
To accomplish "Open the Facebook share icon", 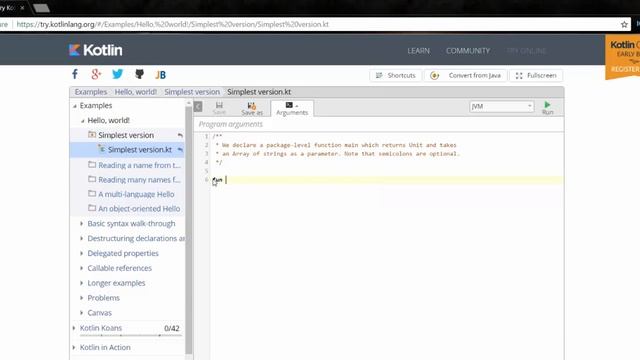I will 75,74.
